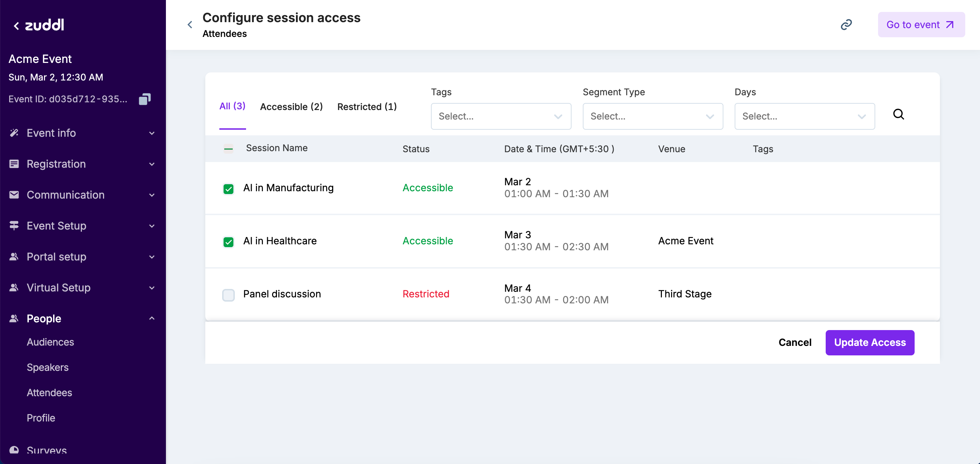Click the Update Access button
The width and height of the screenshot is (980, 464).
click(x=869, y=342)
